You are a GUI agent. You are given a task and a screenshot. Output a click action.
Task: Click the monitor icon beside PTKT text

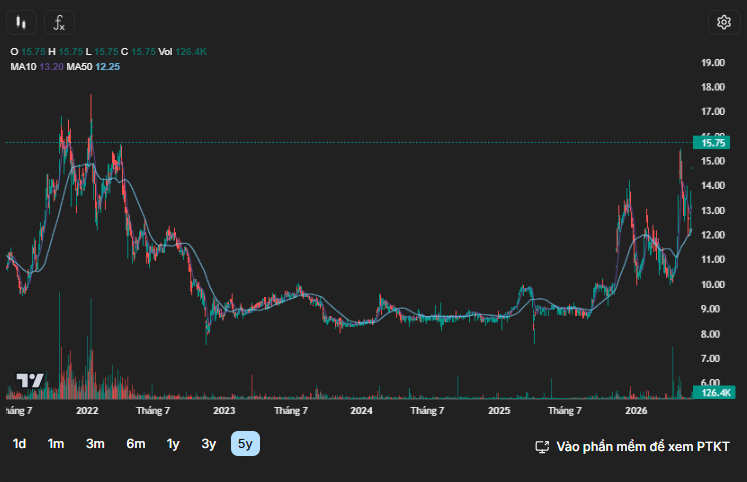(542, 447)
